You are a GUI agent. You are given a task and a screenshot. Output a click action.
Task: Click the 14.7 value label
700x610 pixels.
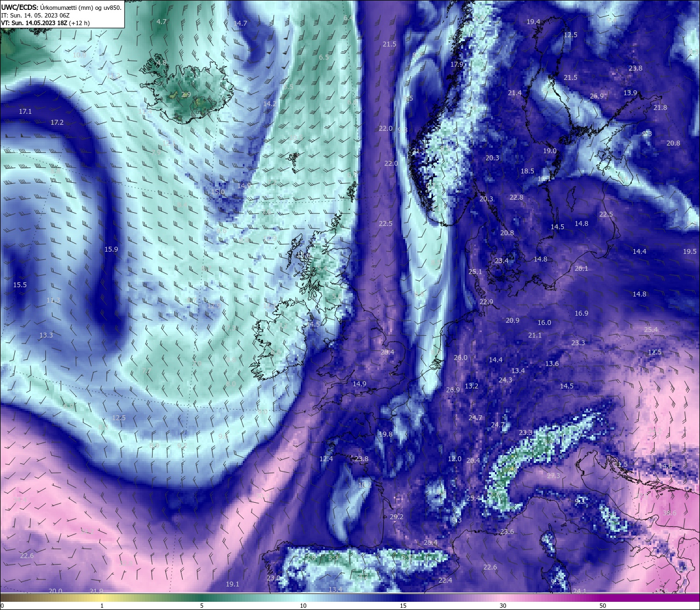click(241, 23)
